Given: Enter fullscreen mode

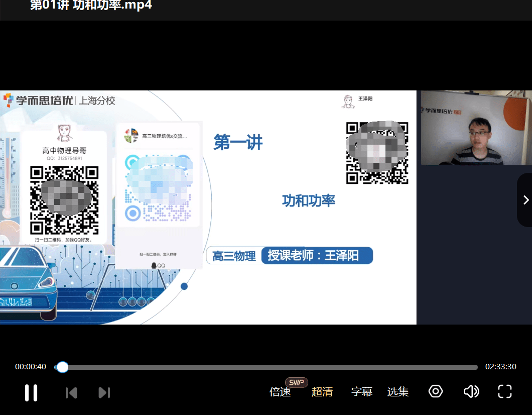Looking at the screenshot, I should (x=505, y=391).
